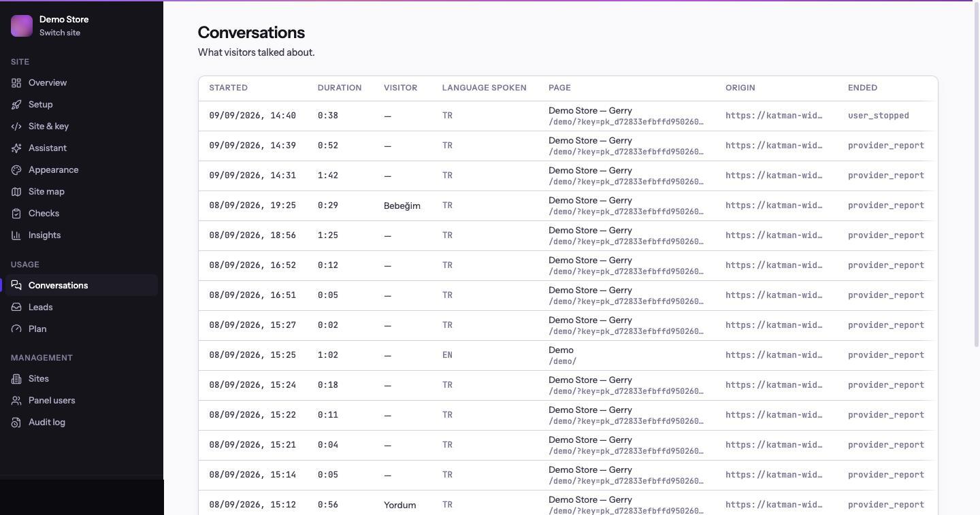Click duration 0:29 cell
Screen dimensions: 980x515
pos(327,205)
